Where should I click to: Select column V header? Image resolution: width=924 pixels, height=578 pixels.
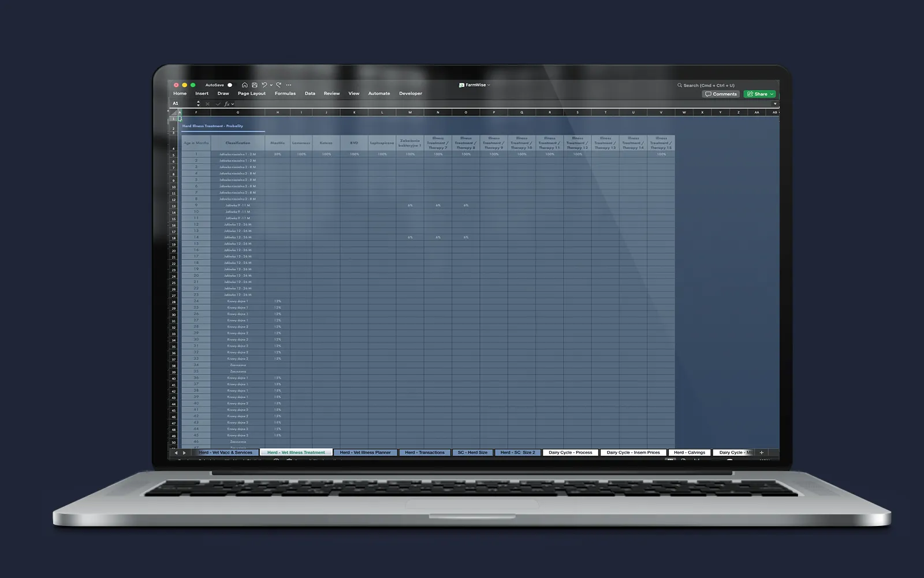click(661, 112)
